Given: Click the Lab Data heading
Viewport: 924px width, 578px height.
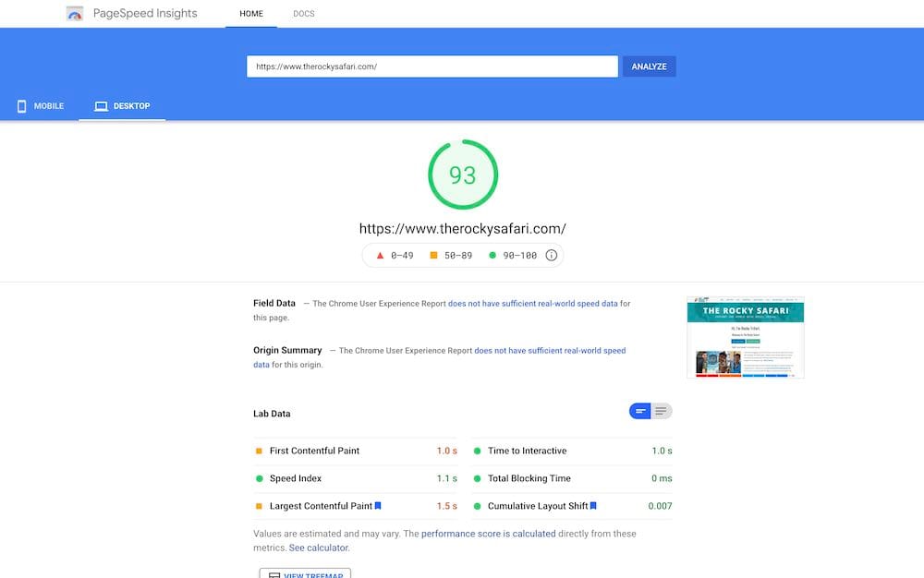Looking at the screenshot, I should pos(272,414).
